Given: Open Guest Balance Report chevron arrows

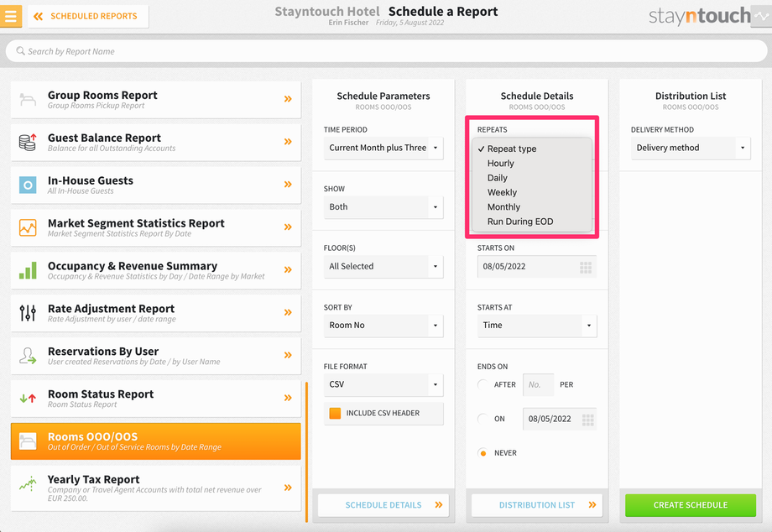Looking at the screenshot, I should tap(288, 142).
